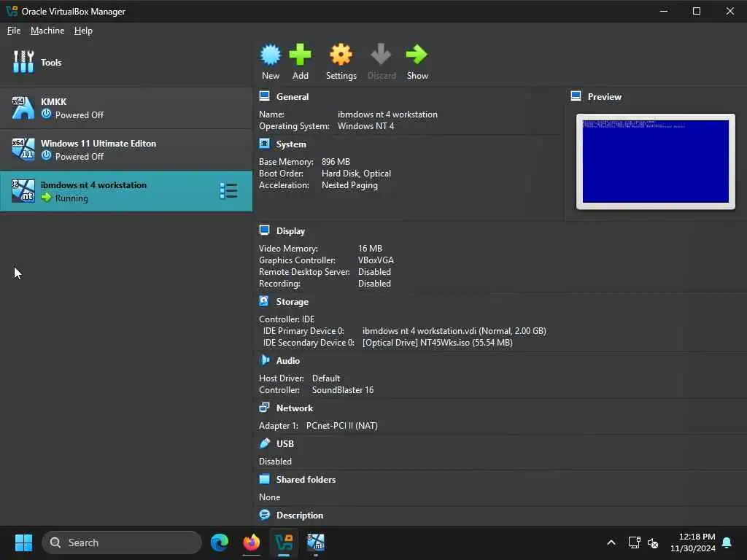
Task: Open the Help menu
Action: [x=83, y=31]
